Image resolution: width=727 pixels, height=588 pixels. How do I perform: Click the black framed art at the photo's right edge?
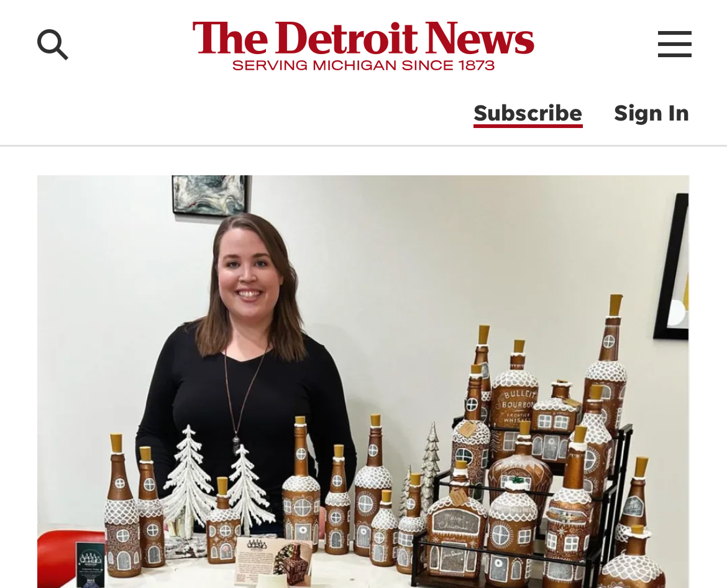click(672, 267)
